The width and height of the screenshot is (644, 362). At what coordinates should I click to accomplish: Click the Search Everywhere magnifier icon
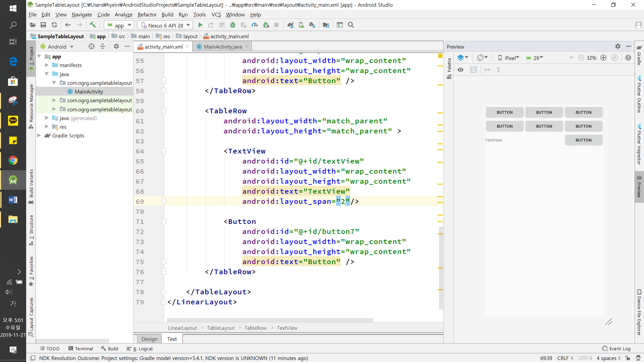click(x=351, y=25)
